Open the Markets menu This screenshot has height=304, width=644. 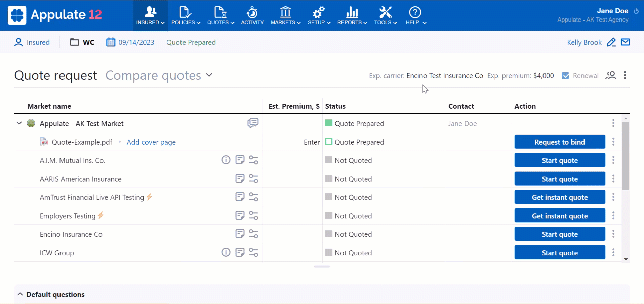[x=286, y=15]
